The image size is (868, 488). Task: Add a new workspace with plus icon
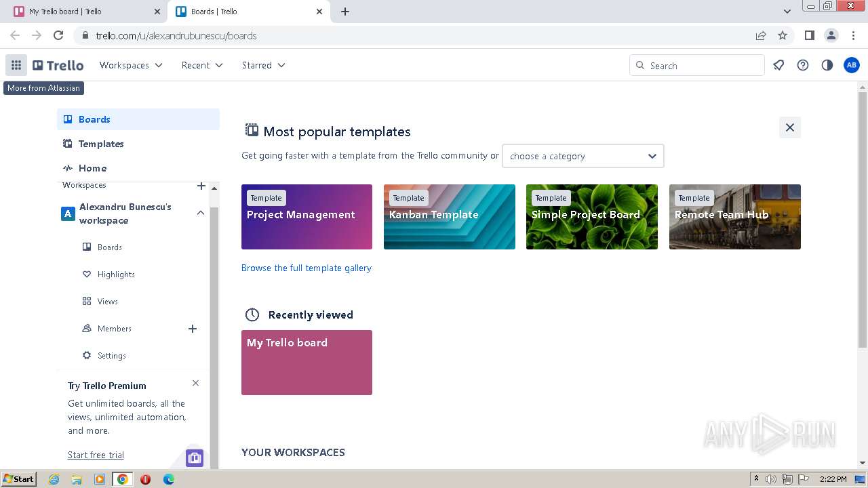[201, 186]
